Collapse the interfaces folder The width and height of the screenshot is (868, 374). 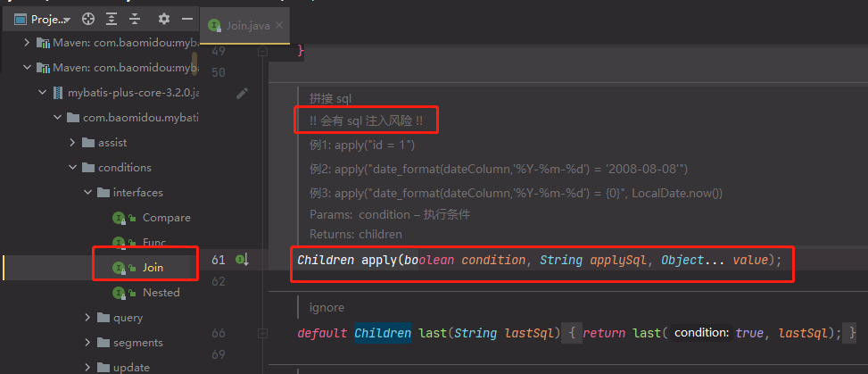click(87, 193)
